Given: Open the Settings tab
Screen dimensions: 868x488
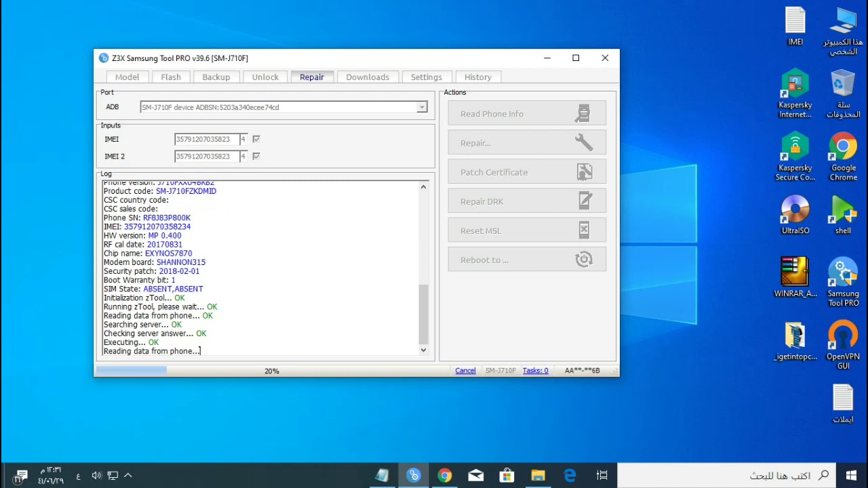Looking at the screenshot, I should point(427,77).
